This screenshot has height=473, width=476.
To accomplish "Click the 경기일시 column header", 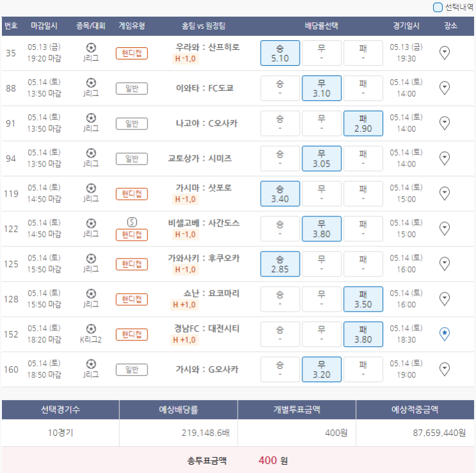I will tap(406, 26).
